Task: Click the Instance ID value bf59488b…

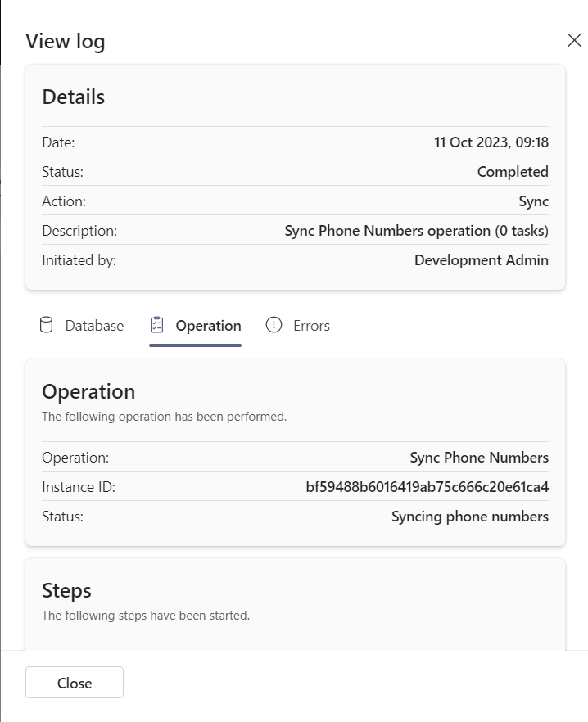Action: (427, 487)
